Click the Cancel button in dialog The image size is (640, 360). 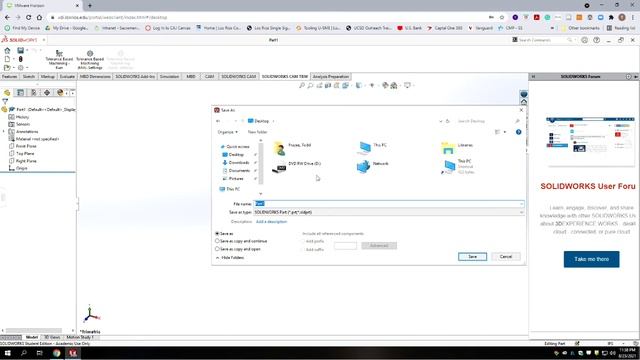[x=506, y=257]
